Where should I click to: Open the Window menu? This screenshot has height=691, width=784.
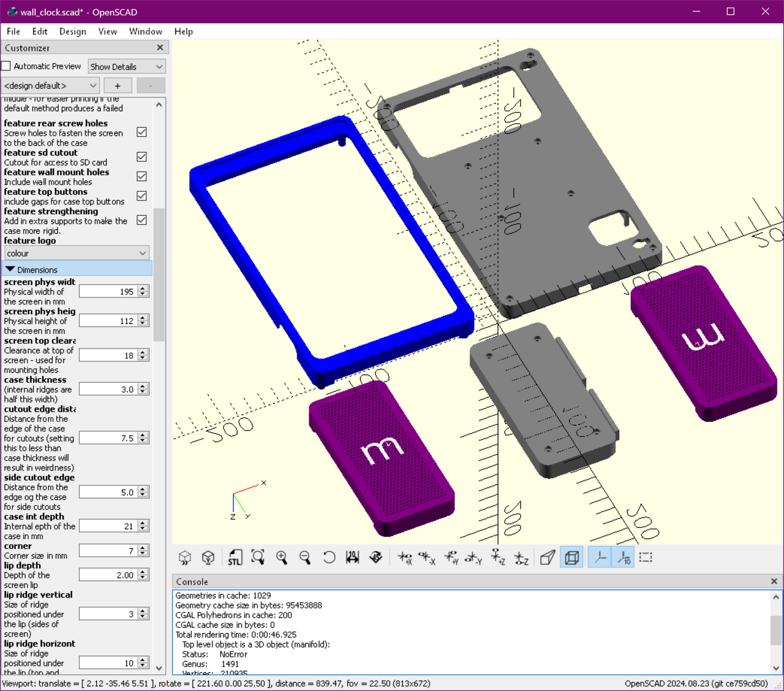146,31
